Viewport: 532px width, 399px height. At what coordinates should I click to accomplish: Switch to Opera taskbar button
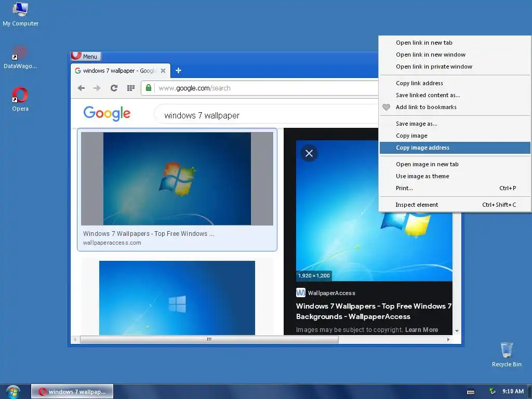coord(72,392)
